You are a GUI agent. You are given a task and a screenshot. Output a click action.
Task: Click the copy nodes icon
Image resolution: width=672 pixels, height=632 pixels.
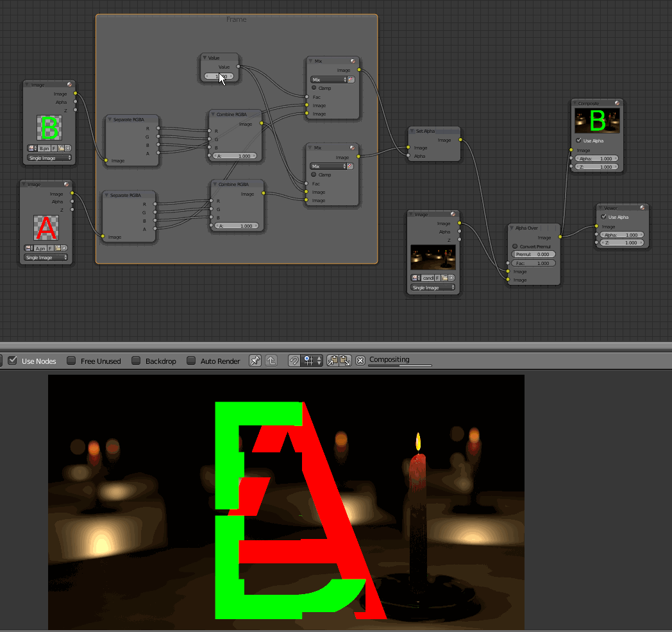pyautogui.click(x=333, y=360)
